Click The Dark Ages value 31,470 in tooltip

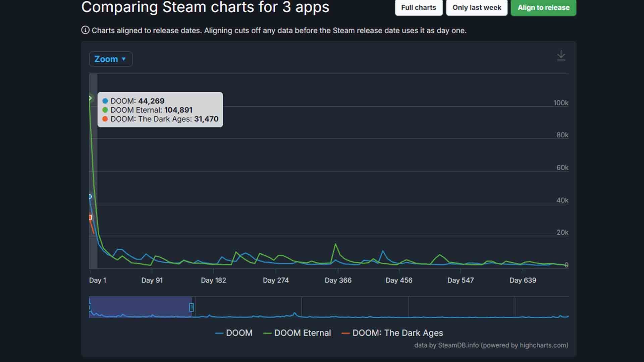[206, 119]
